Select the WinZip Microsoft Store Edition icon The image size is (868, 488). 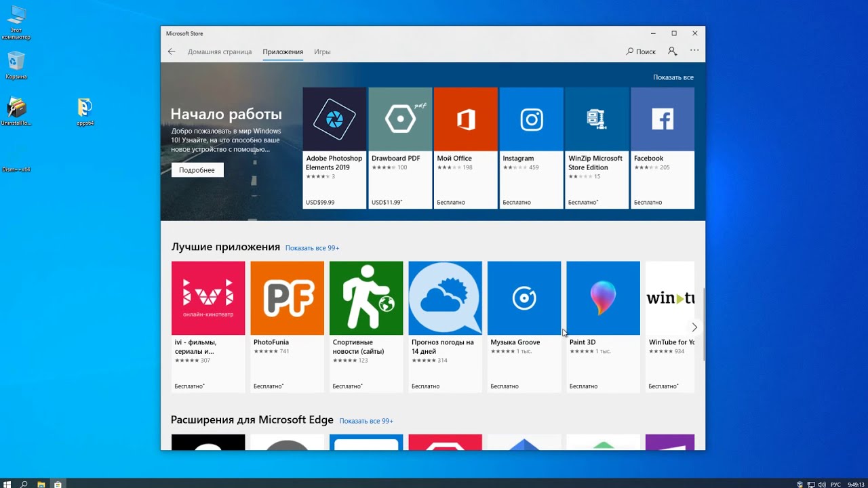(x=597, y=119)
